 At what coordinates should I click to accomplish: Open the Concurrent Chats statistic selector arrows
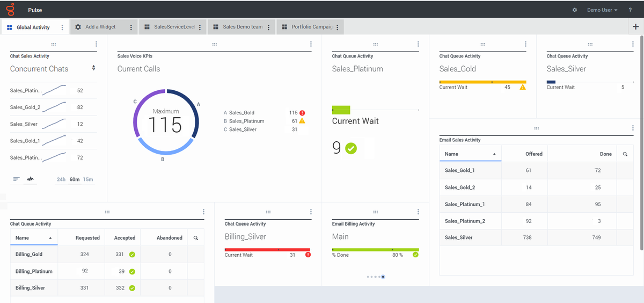(93, 68)
